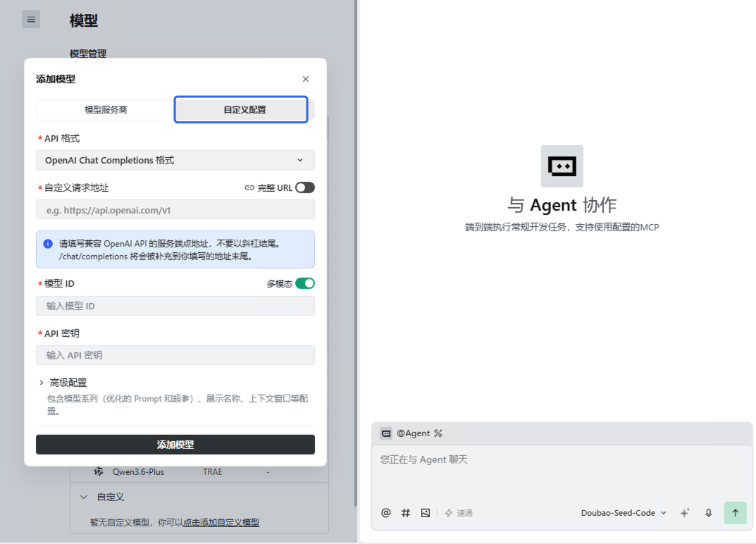Focus the 自定义请求地址 input field
The image size is (756, 544).
tap(175, 210)
